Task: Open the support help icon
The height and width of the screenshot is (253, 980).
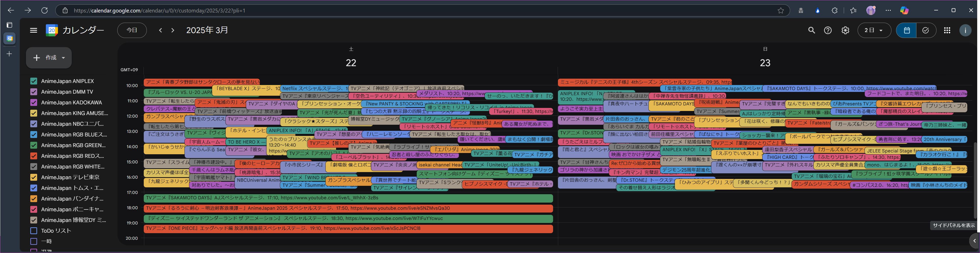Action: [828, 30]
